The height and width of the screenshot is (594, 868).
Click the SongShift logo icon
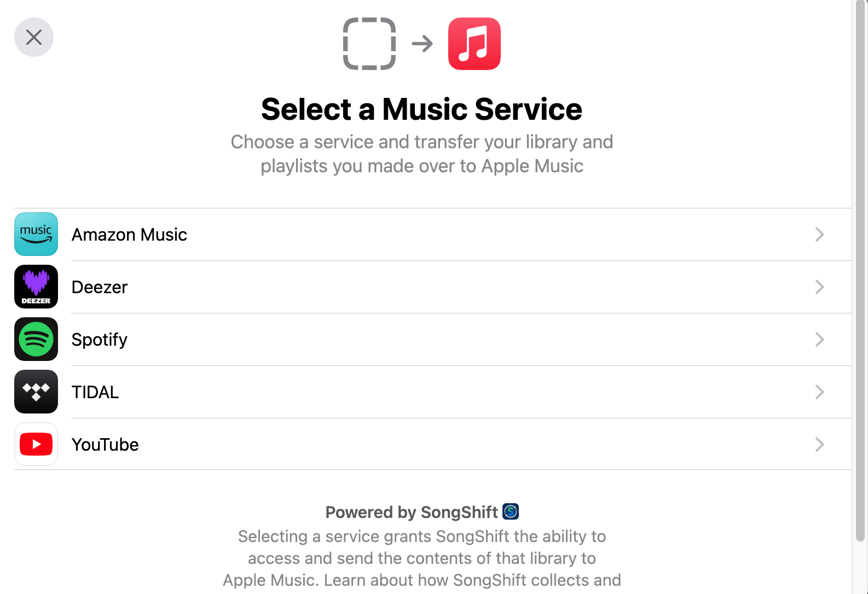[511, 511]
